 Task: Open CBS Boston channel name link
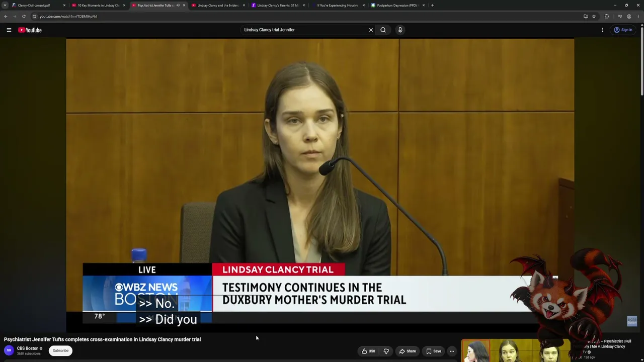click(28, 348)
